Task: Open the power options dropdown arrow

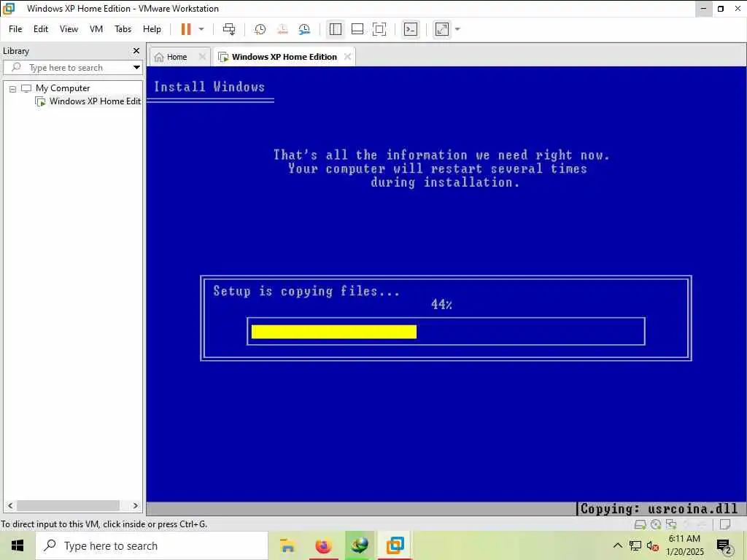Action: tap(201, 29)
